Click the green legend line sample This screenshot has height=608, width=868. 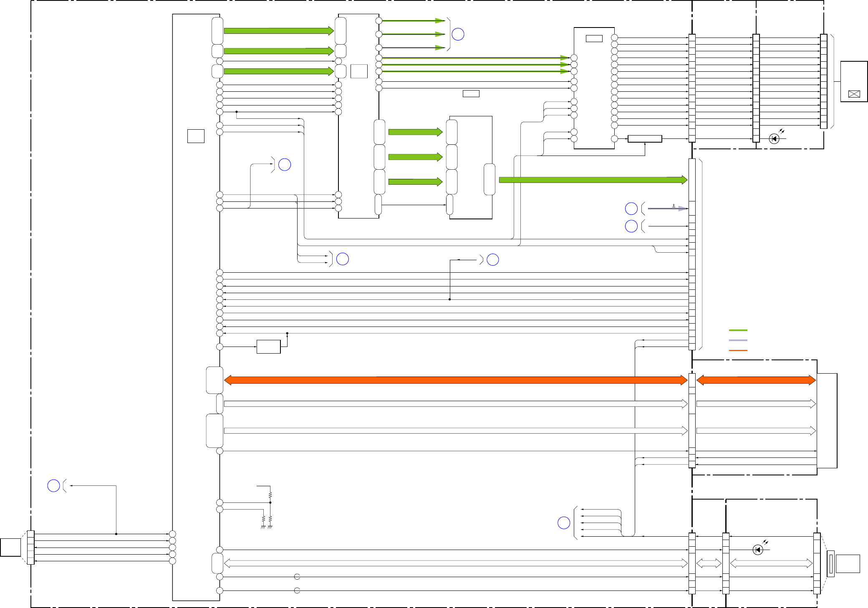[x=738, y=330]
